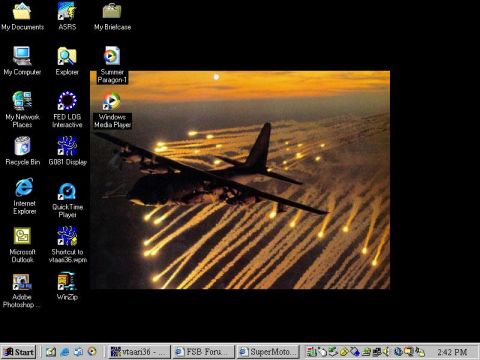Switch to the vtaari36 taskbar window
Viewport: 480px width, 360px height.
pos(140,352)
